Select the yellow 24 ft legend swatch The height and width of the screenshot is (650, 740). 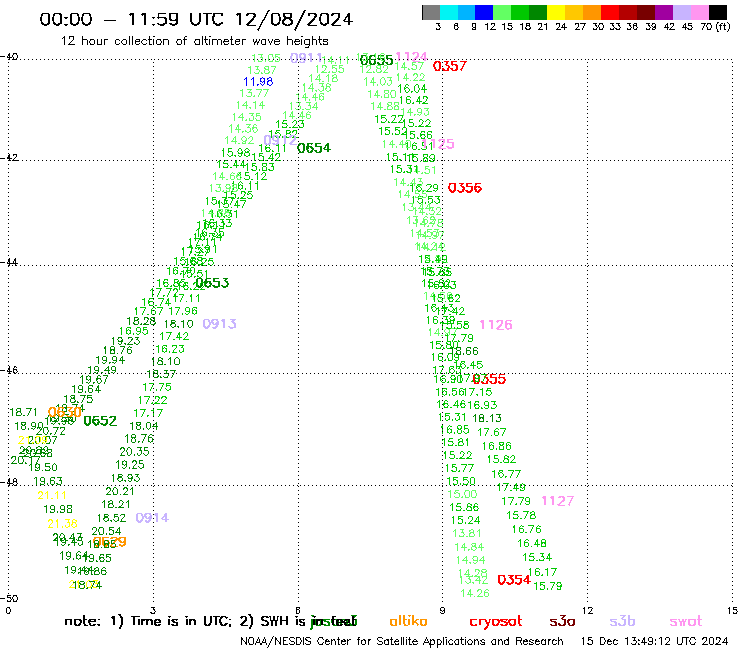pos(556,12)
